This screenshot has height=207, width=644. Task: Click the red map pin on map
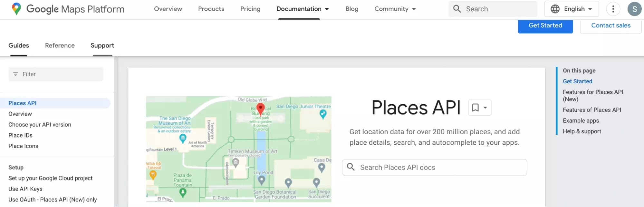point(260,109)
